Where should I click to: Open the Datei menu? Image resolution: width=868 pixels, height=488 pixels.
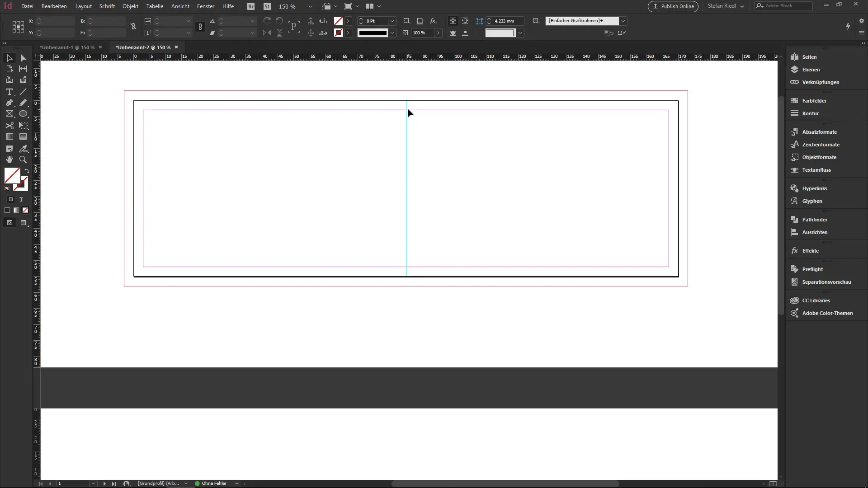pyautogui.click(x=27, y=6)
